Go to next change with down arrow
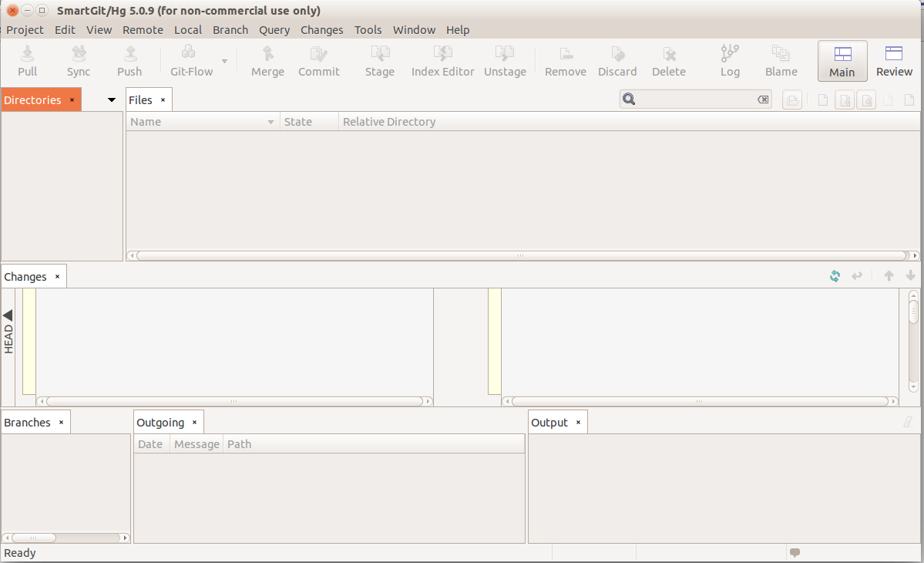This screenshot has width=924, height=563. point(910,276)
